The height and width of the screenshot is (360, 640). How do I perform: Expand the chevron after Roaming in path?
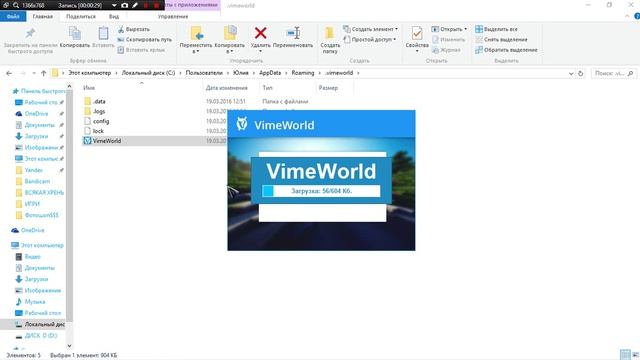tap(320, 73)
